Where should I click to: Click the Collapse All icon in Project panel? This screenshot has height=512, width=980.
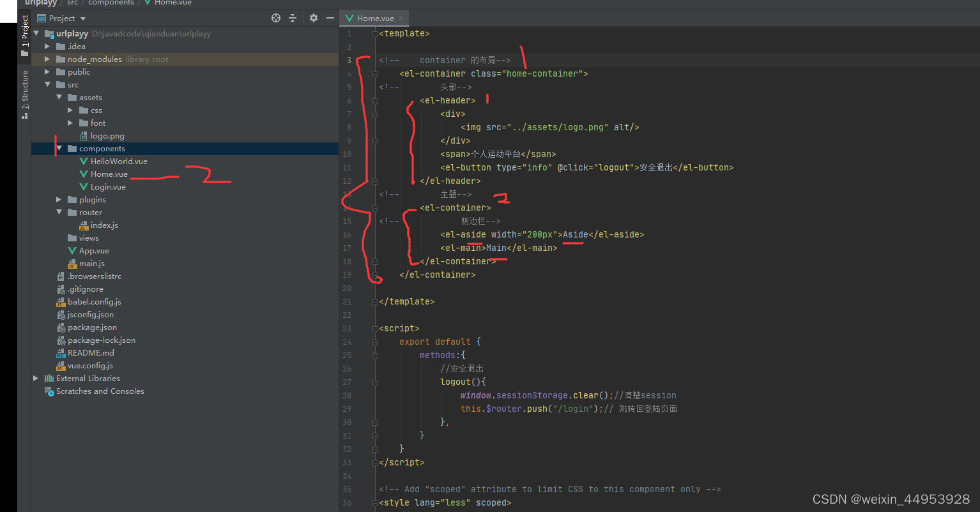coord(293,18)
